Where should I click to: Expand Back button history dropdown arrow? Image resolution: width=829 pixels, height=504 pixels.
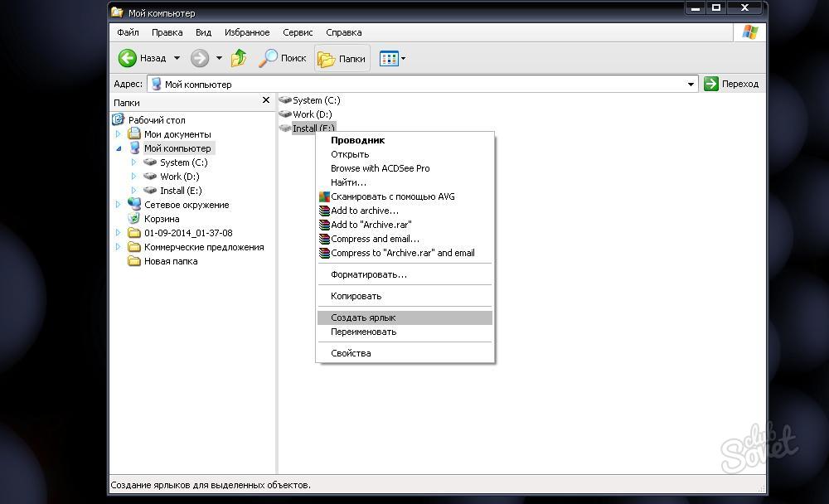click(177, 58)
